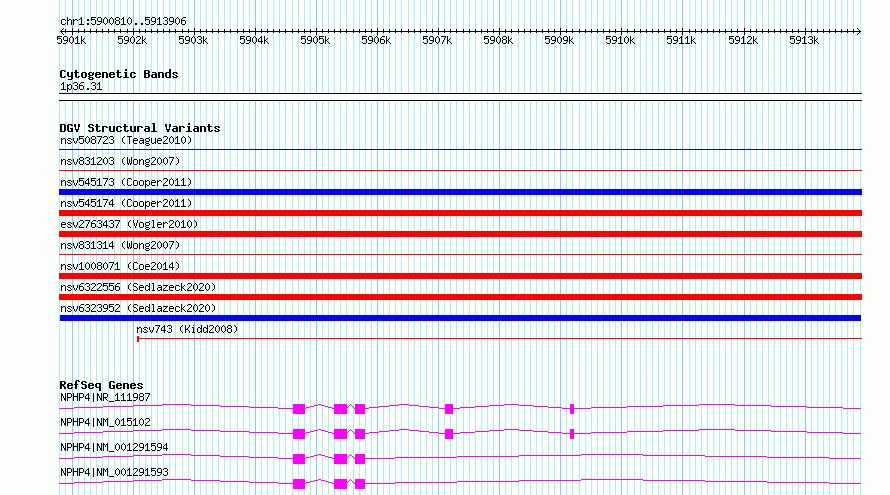Click first exon box of NR_111987
The width and height of the screenshot is (890, 495).
coord(299,409)
